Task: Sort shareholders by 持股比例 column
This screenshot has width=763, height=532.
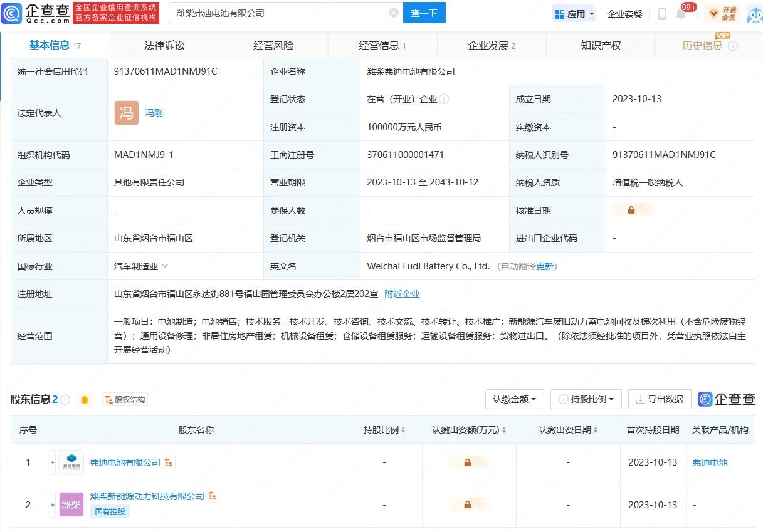Action: click(x=384, y=430)
